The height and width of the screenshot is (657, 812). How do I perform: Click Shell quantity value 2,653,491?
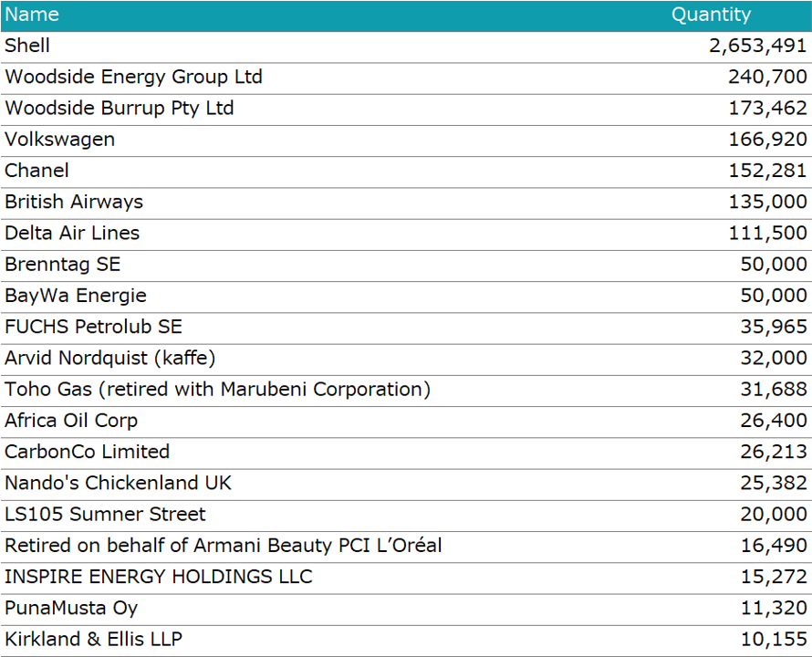[x=757, y=46]
